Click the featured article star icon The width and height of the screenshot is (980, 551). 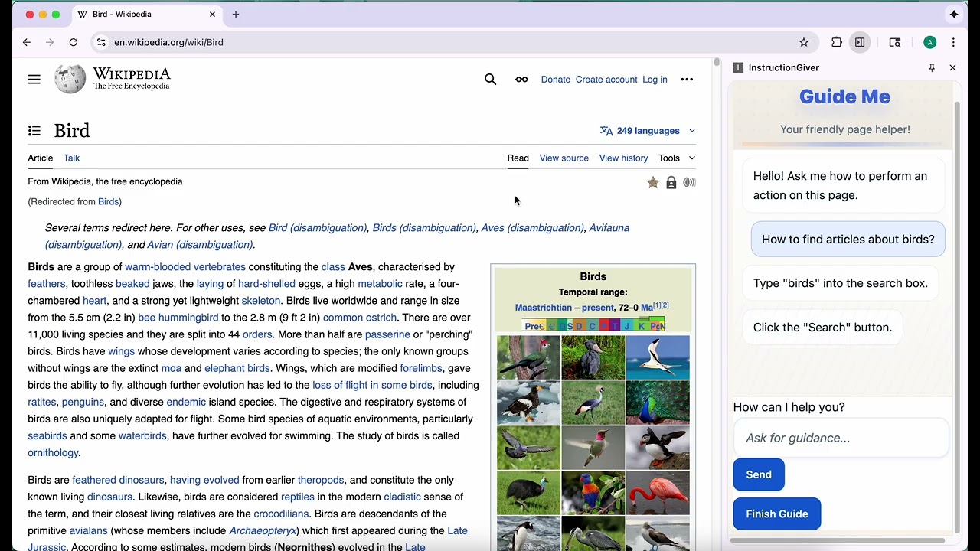[653, 182]
